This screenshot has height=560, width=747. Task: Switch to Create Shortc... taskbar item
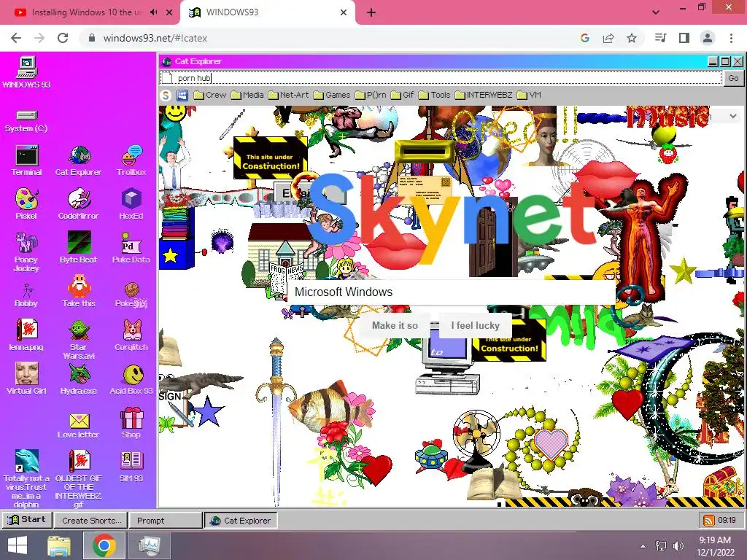coord(91,521)
